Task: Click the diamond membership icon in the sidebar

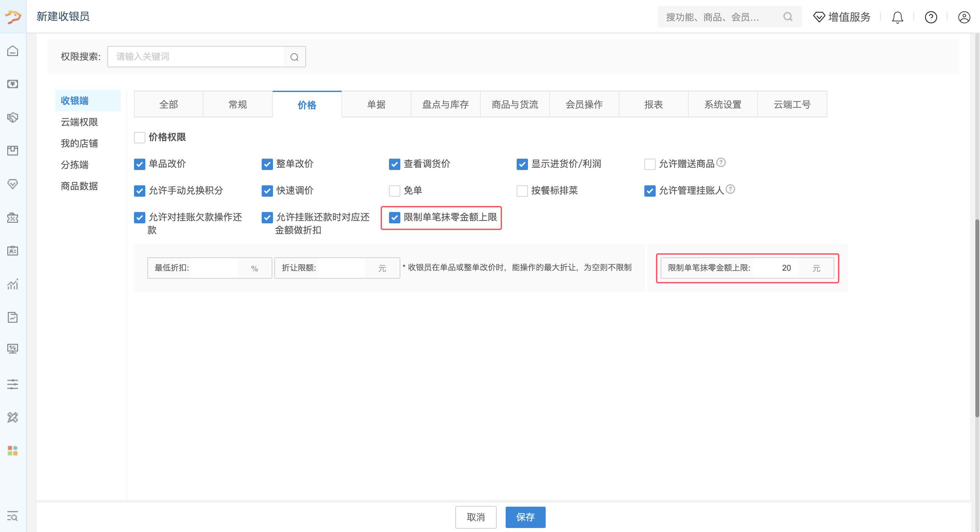Action: (x=13, y=184)
